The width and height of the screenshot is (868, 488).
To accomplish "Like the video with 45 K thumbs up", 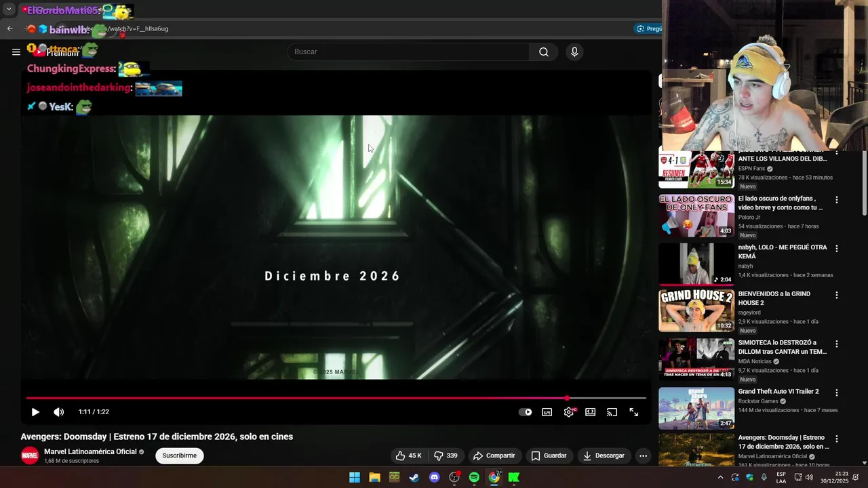I will (409, 455).
